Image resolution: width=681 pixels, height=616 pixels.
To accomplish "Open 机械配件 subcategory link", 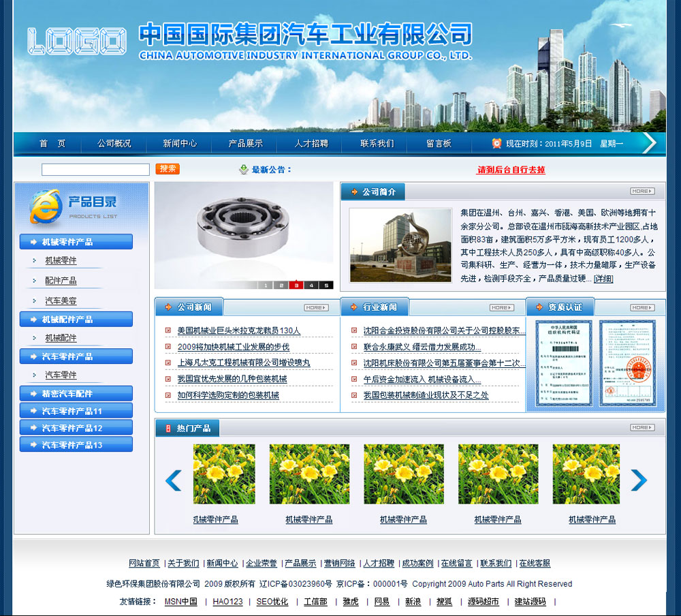I will tap(61, 338).
